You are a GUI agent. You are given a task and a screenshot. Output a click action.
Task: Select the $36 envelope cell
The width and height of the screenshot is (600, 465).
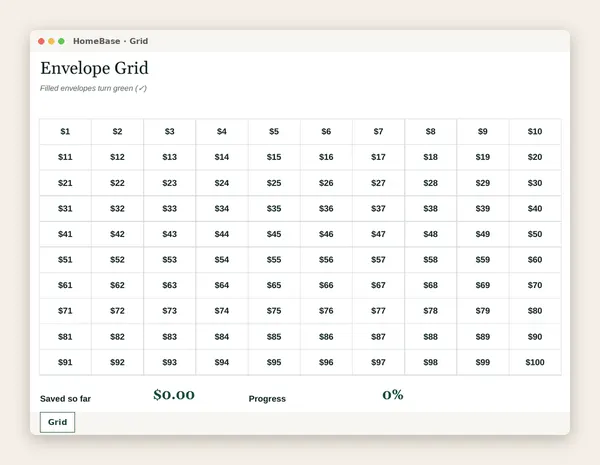[326, 209]
